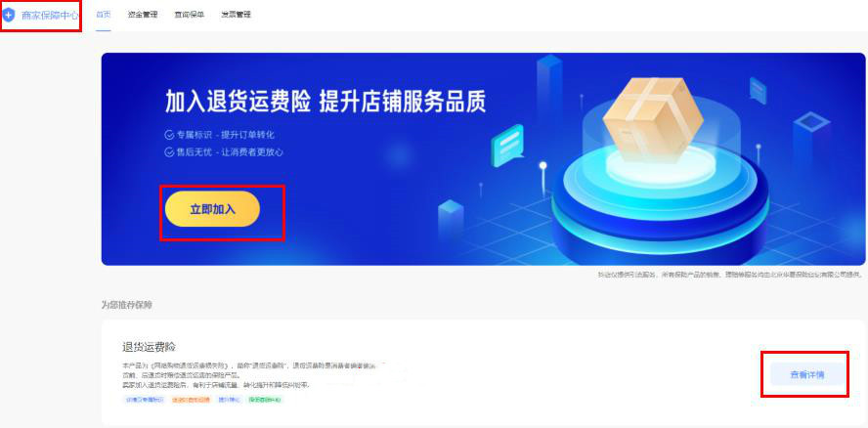Screen dimensions: 868x428
Task: Click the orange tag under 退货运费险
Action: coord(191,400)
